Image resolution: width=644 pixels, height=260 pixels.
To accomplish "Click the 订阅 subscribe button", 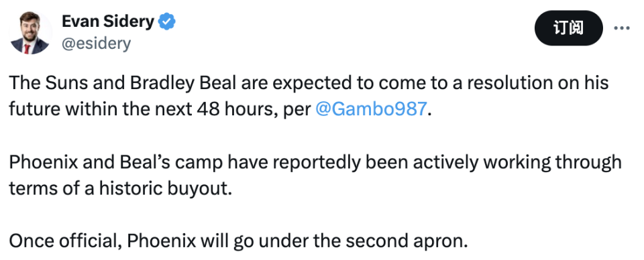I will 568,28.
